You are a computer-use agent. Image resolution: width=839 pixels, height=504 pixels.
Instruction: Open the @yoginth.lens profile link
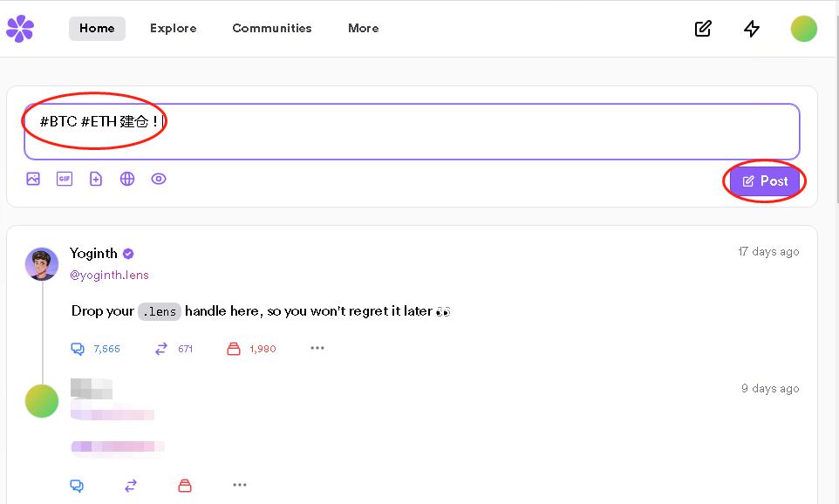click(x=109, y=276)
